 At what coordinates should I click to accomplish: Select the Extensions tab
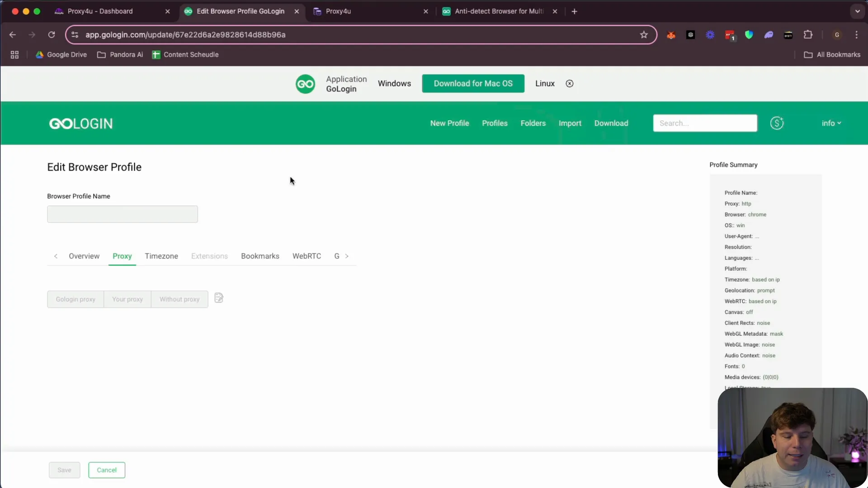click(x=209, y=256)
